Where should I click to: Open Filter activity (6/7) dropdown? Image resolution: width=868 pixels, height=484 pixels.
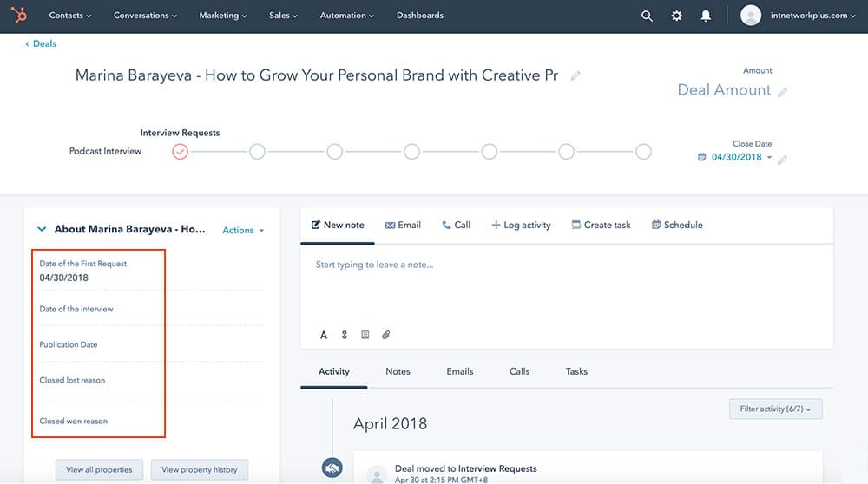pos(775,409)
